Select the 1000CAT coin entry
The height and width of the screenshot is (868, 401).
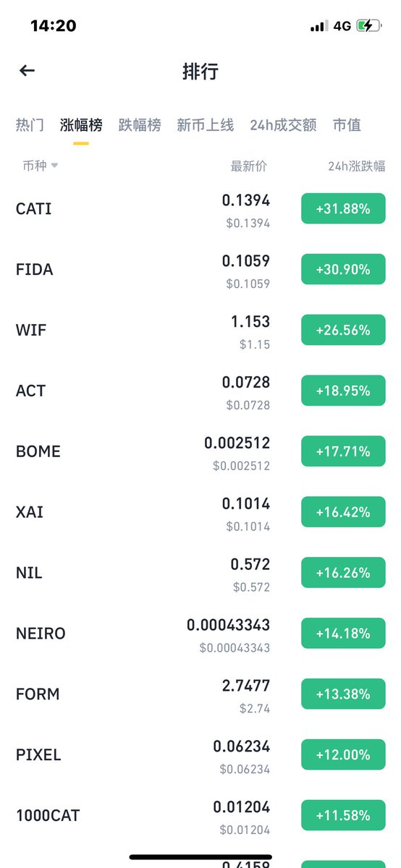[x=200, y=816]
